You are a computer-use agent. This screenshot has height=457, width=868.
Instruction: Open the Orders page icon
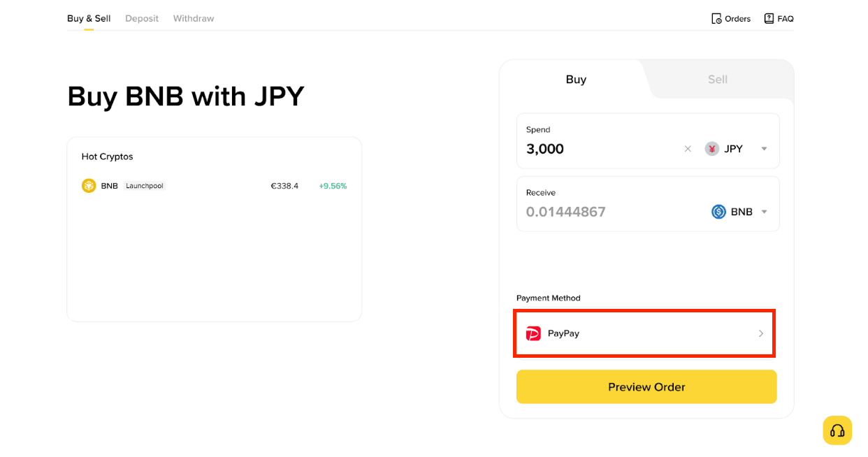[716, 19]
